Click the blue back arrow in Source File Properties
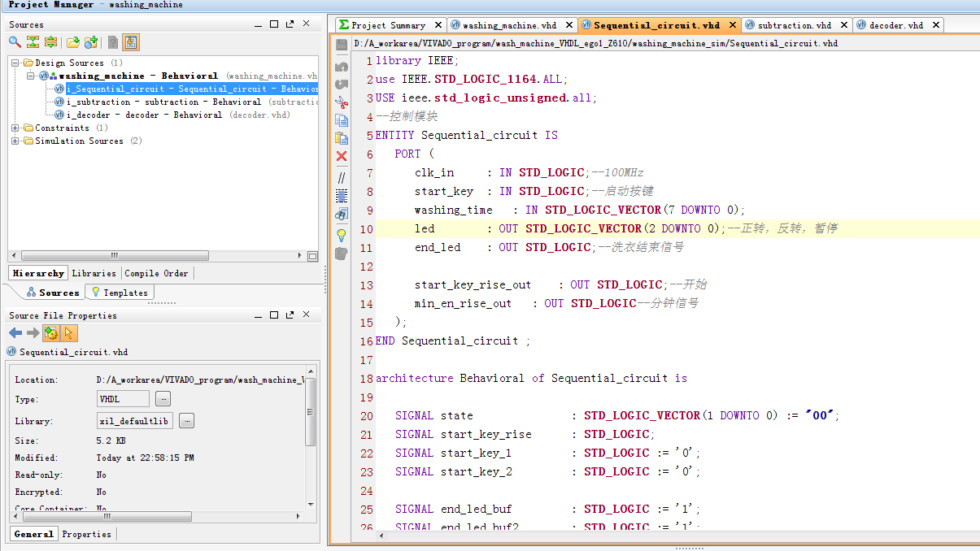The width and height of the screenshot is (980, 551). tap(15, 333)
